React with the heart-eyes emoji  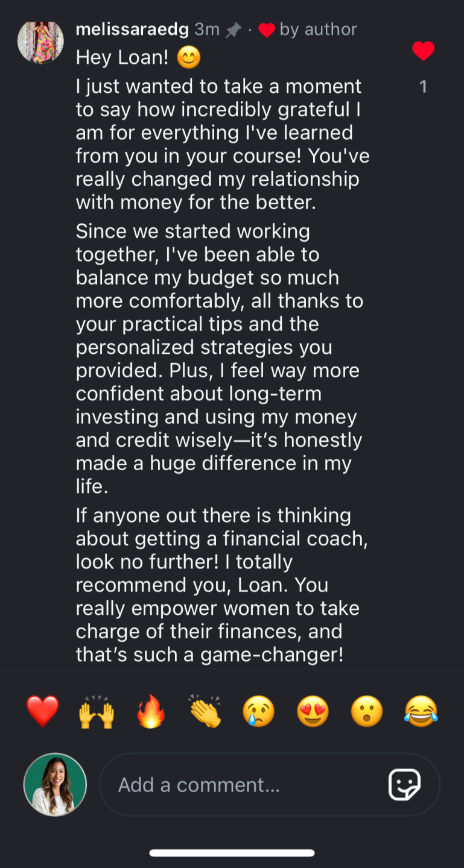point(313,711)
